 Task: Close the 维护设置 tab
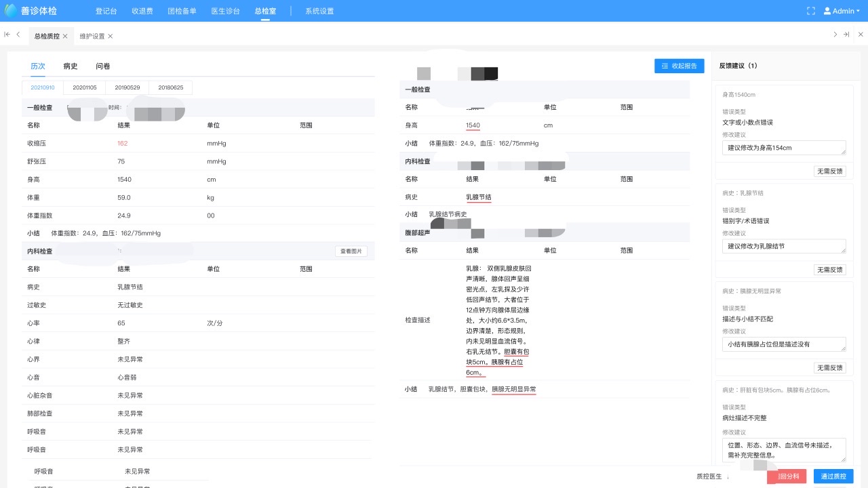click(x=111, y=36)
